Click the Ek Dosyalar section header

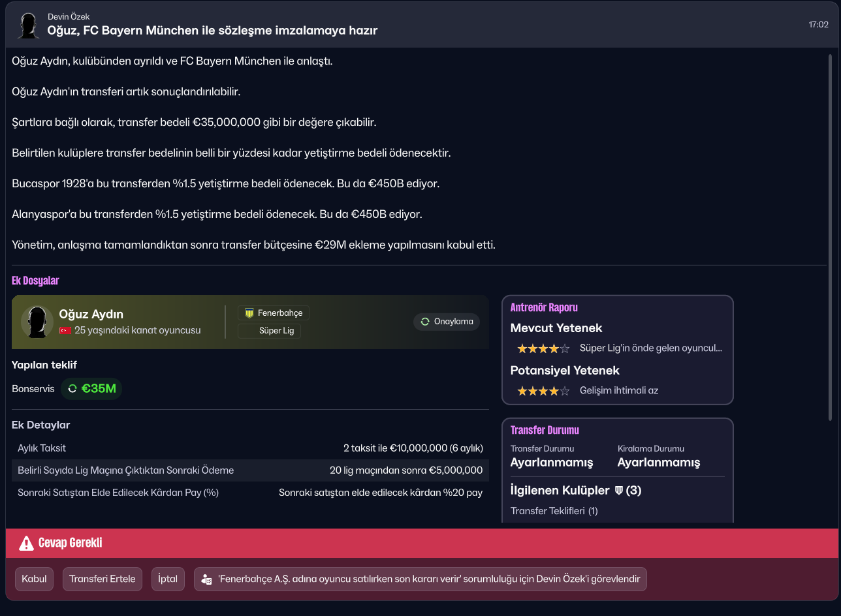[x=35, y=281]
